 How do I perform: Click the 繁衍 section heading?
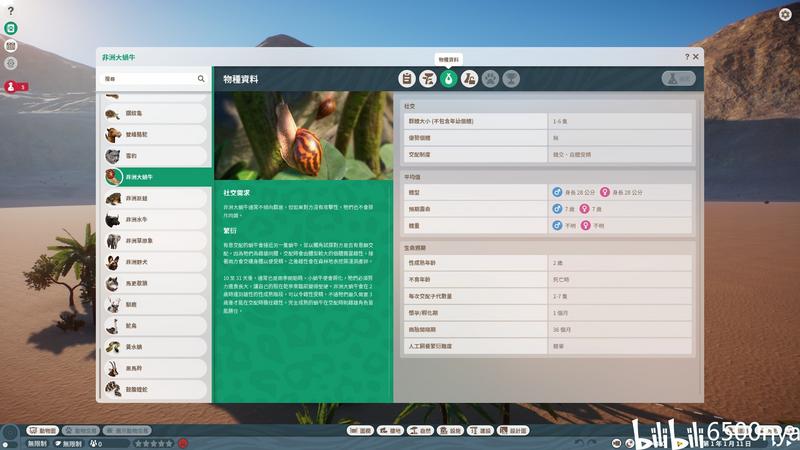click(230, 231)
